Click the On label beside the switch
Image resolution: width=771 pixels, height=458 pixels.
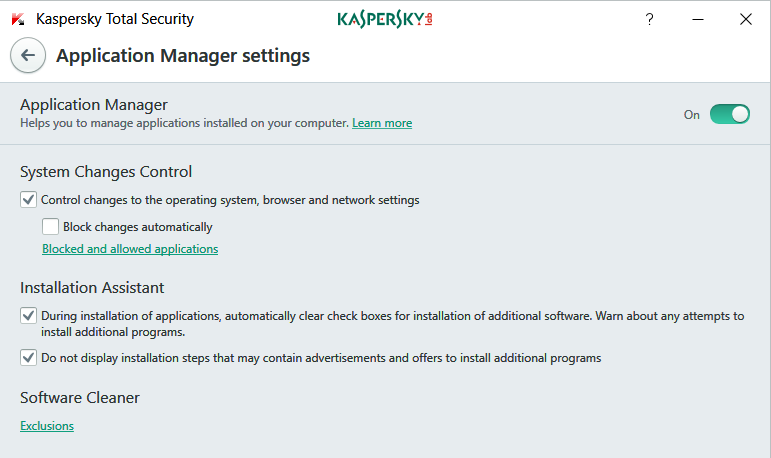click(692, 115)
